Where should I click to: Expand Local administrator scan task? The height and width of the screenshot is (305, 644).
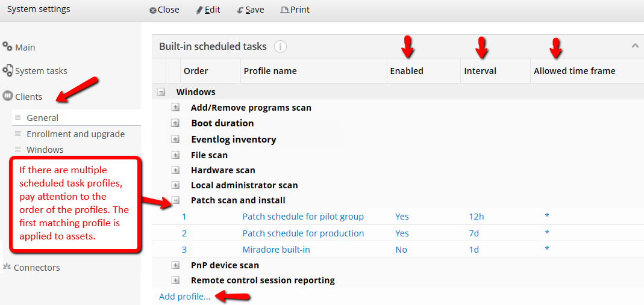point(175,185)
